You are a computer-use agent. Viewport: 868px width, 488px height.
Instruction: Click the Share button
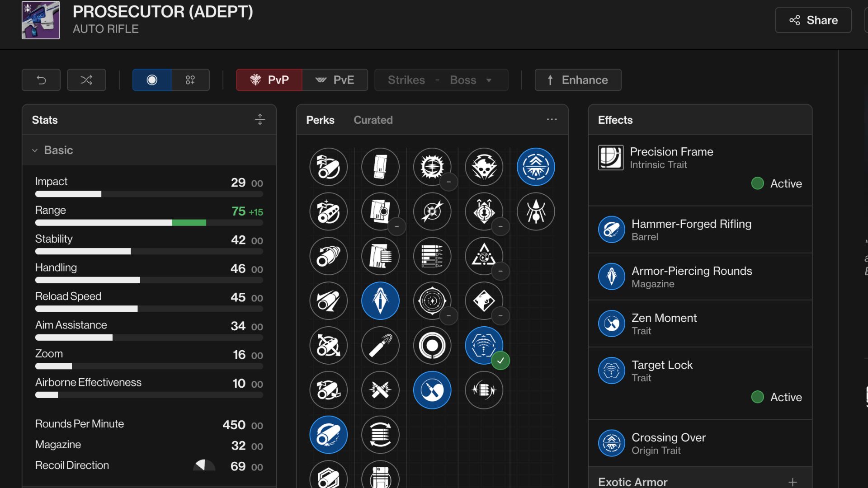[813, 20]
